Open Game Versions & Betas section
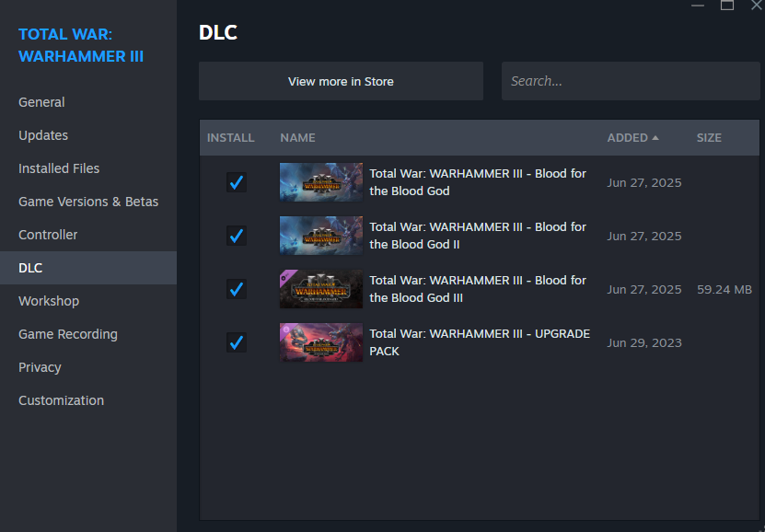Image resolution: width=765 pixels, height=532 pixels. (x=88, y=202)
